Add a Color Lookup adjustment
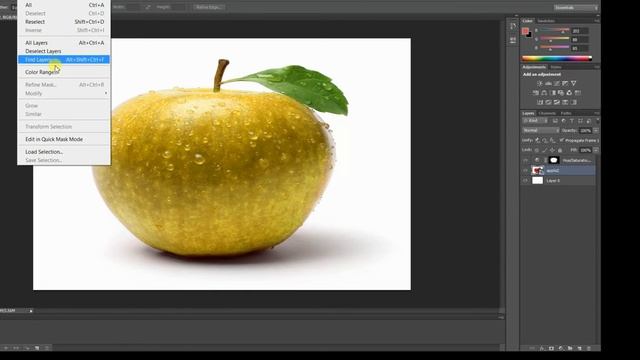The height and width of the screenshot is (360, 640). pos(578,93)
